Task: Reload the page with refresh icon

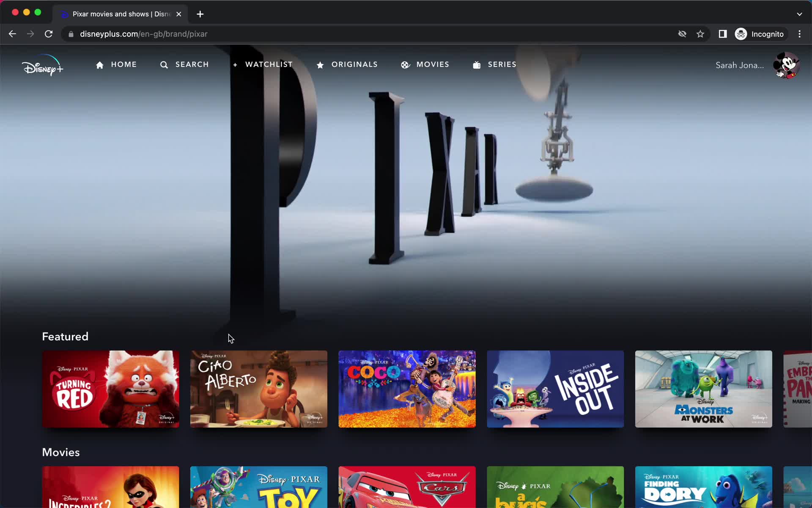Action: click(x=49, y=34)
